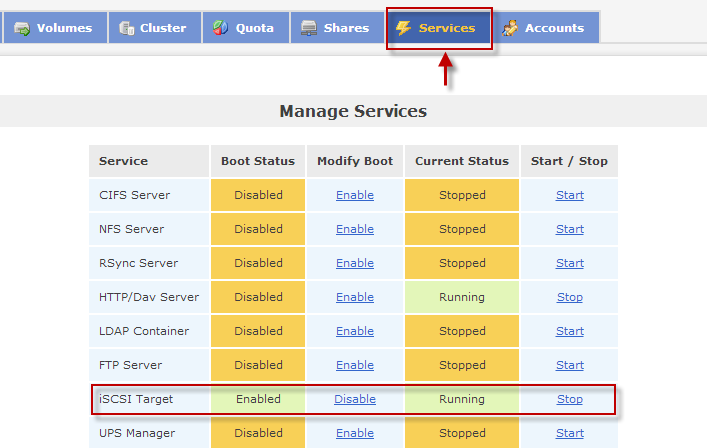Start the FTP Server service

[x=569, y=365]
